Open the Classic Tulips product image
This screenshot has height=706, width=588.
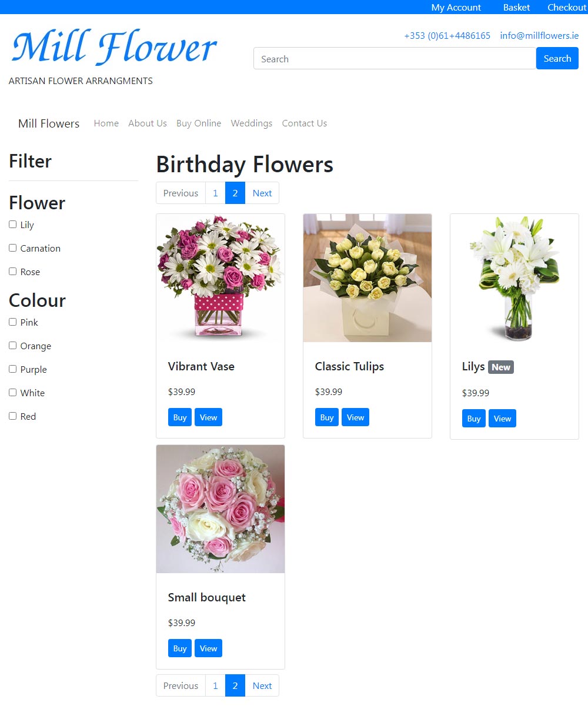[x=367, y=278]
